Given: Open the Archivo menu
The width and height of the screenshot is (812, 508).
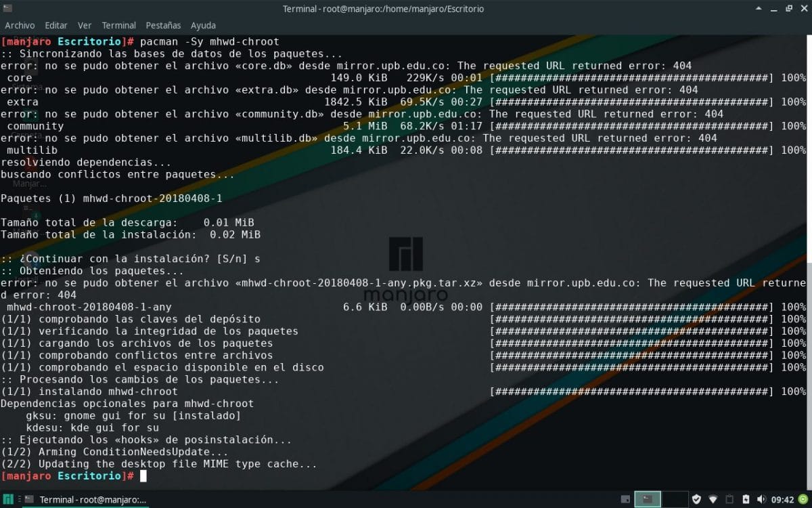Looking at the screenshot, I should click(20, 25).
